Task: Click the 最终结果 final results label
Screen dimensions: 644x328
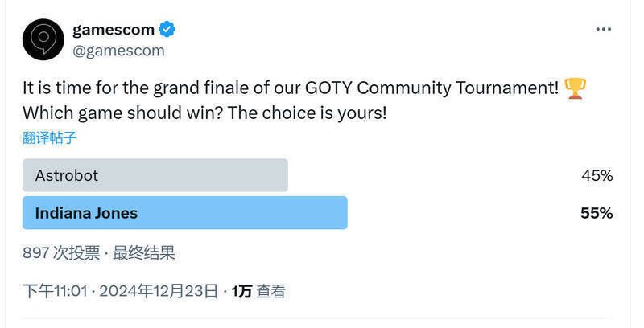Action: tap(143, 252)
